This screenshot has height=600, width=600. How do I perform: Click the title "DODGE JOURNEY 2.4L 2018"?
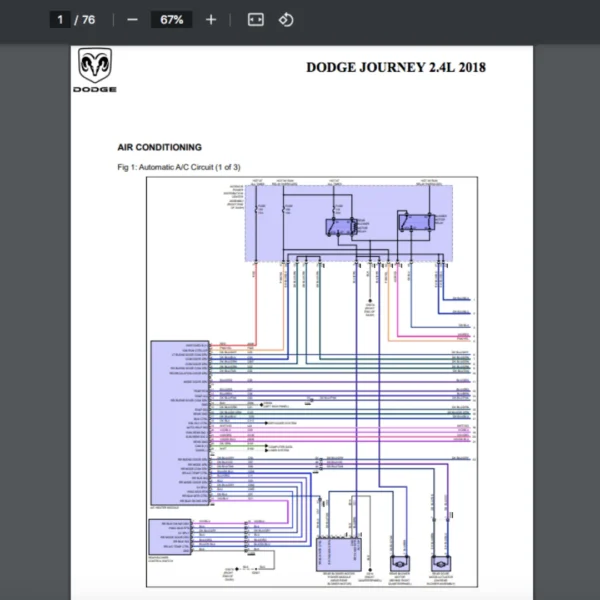pyautogui.click(x=396, y=67)
